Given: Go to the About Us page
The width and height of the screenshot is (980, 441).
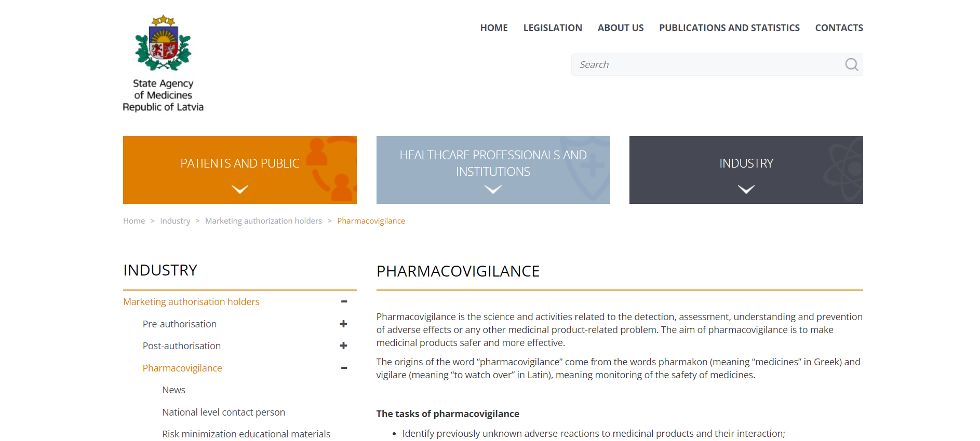Looking at the screenshot, I should [620, 28].
